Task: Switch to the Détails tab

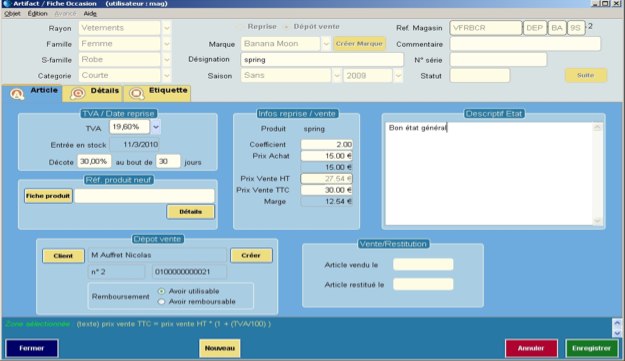Action: tap(92, 93)
